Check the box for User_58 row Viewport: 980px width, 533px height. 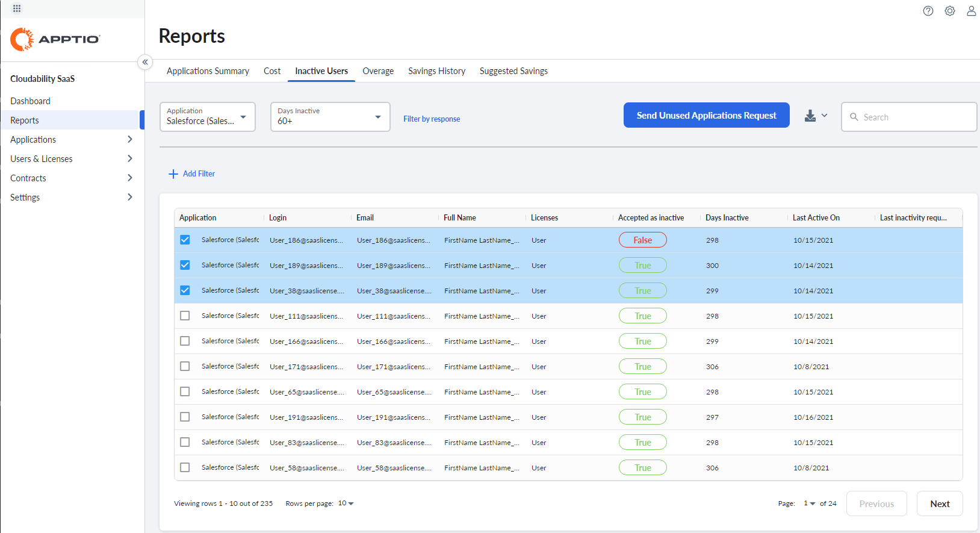pyautogui.click(x=185, y=467)
